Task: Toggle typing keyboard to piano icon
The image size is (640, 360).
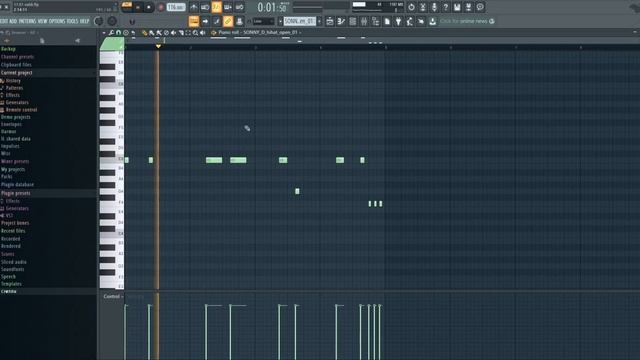Action: pyautogui.click(x=193, y=21)
